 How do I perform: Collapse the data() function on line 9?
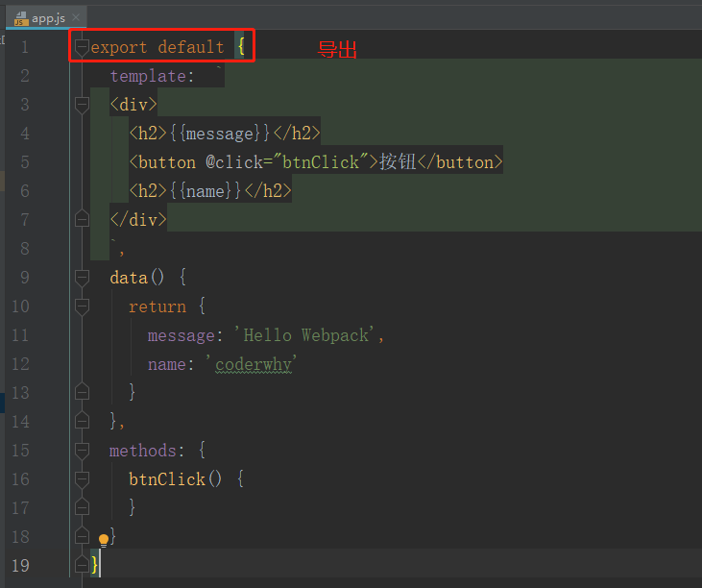coord(82,278)
